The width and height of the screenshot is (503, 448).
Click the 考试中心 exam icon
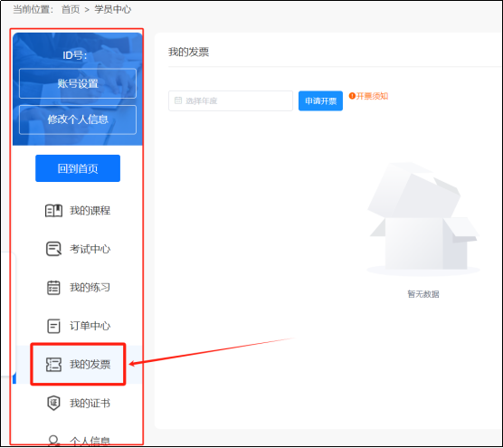53,249
